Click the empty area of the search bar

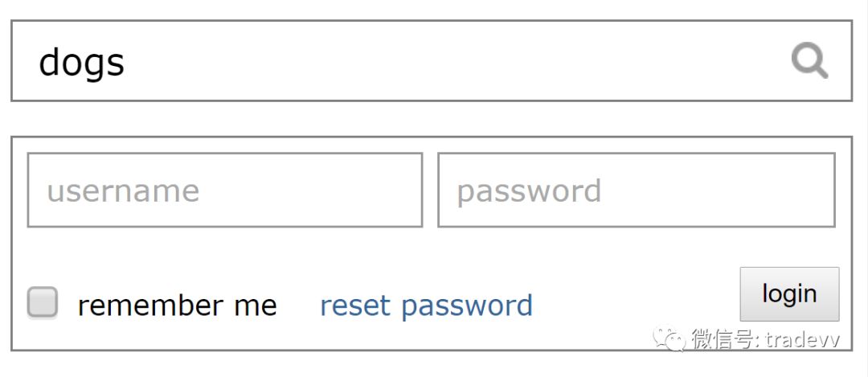click(450, 61)
